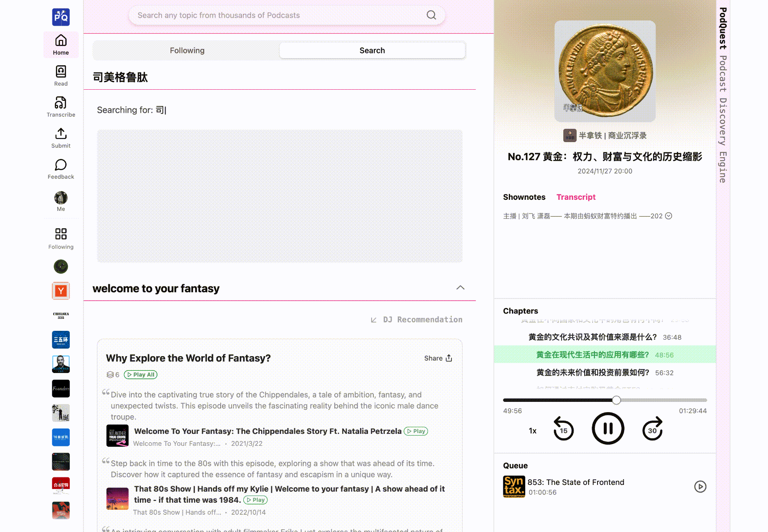Click the 半拿铁 podcast small avatar
The image size is (768, 532).
pos(570,135)
